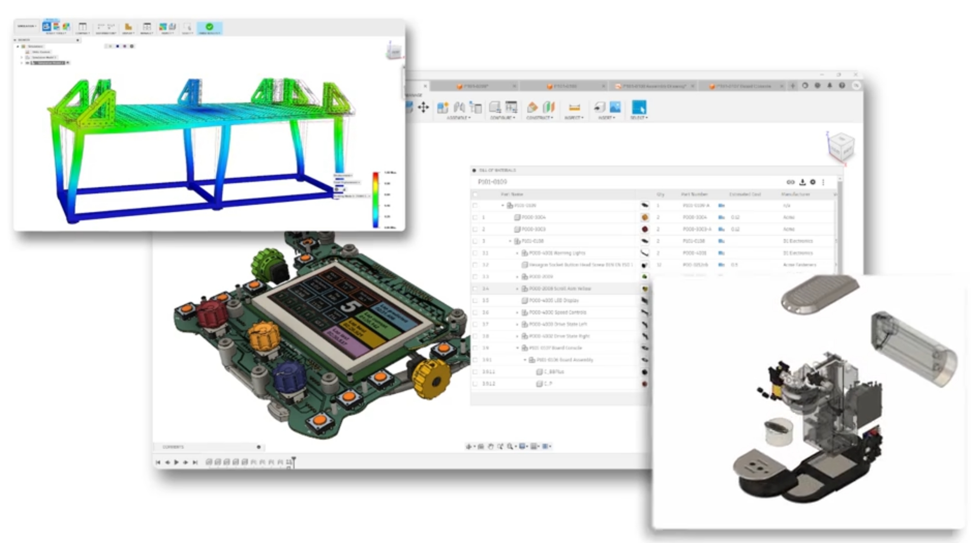The height and width of the screenshot is (543, 980).
Task: Click the red color swatch for P000-3003
Action: coord(645,229)
